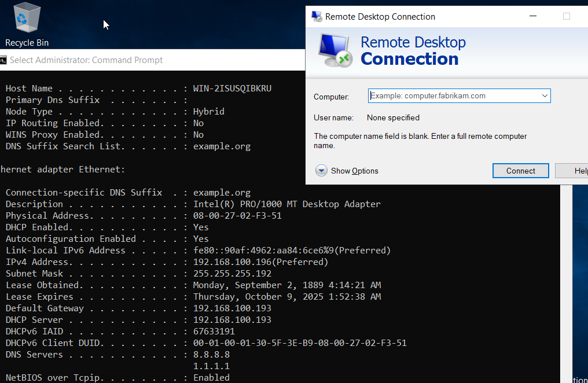This screenshot has height=383, width=588.
Task: Click the Remote Desktop Connection title bar icon
Action: 317,16
